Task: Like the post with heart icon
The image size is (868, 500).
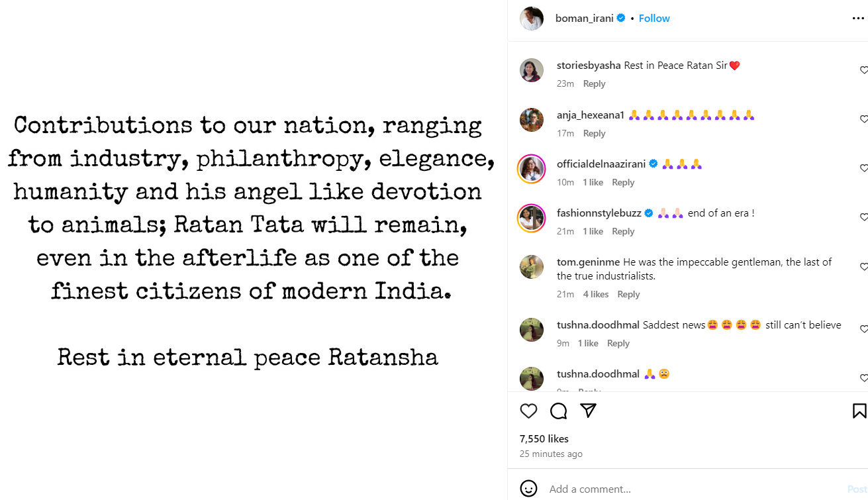Action: click(x=528, y=411)
